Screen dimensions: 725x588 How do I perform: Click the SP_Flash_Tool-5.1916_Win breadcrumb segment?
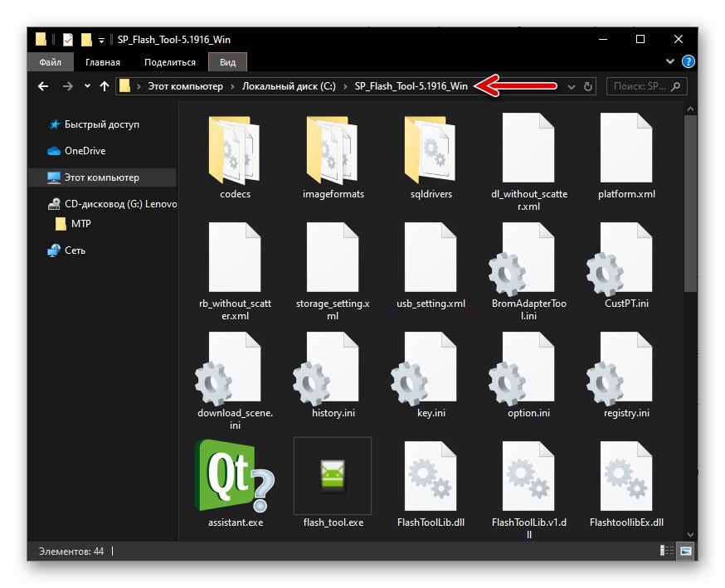coord(411,86)
